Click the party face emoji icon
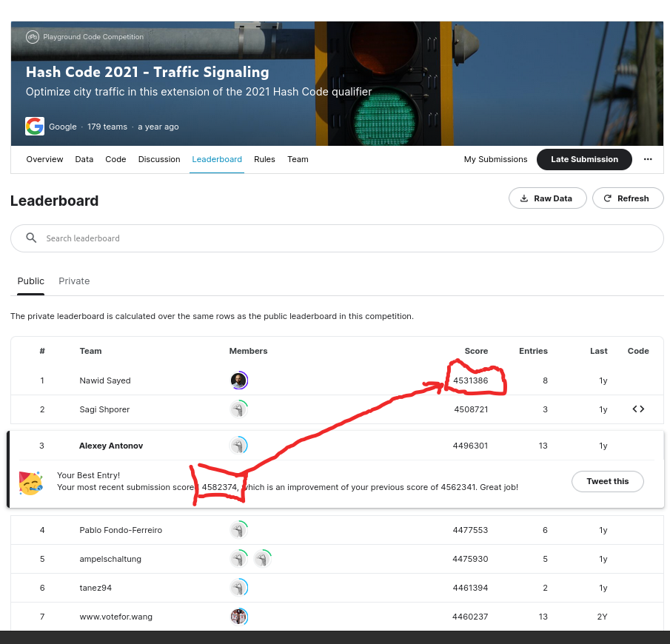The height and width of the screenshot is (644, 670). (31, 483)
